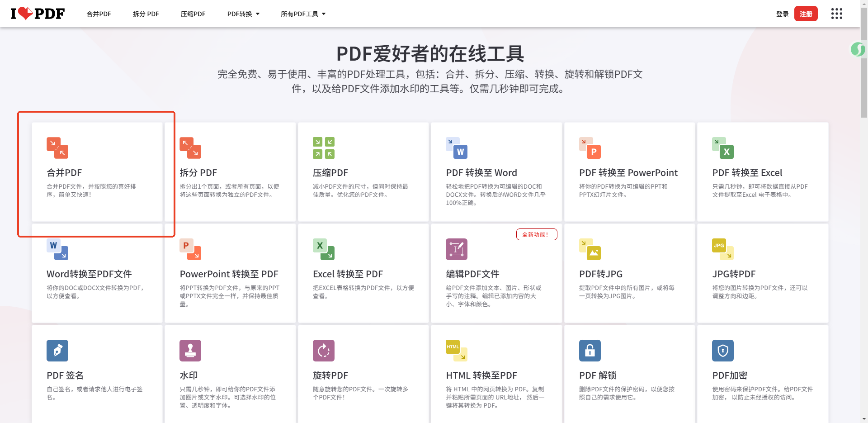Click the PDF转JPG card icon
The height and width of the screenshot is (423, 868).
tap(590, 249)
